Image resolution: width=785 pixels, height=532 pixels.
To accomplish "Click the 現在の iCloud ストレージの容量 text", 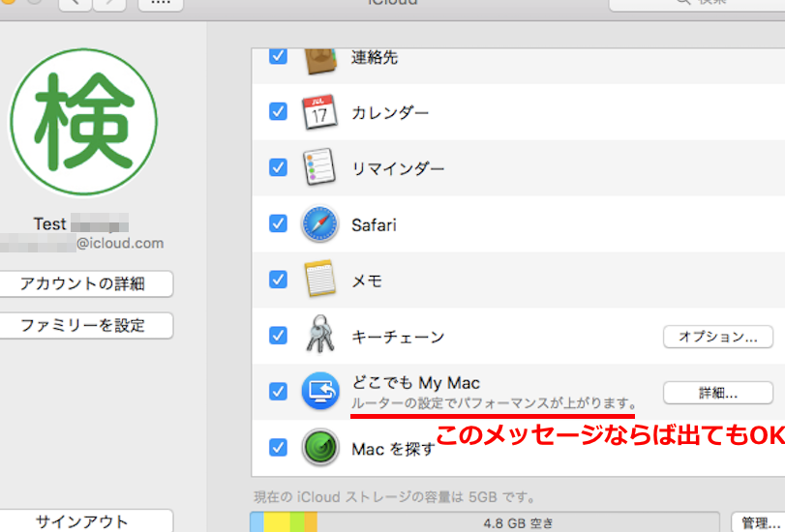I will (x=395, y=497).
